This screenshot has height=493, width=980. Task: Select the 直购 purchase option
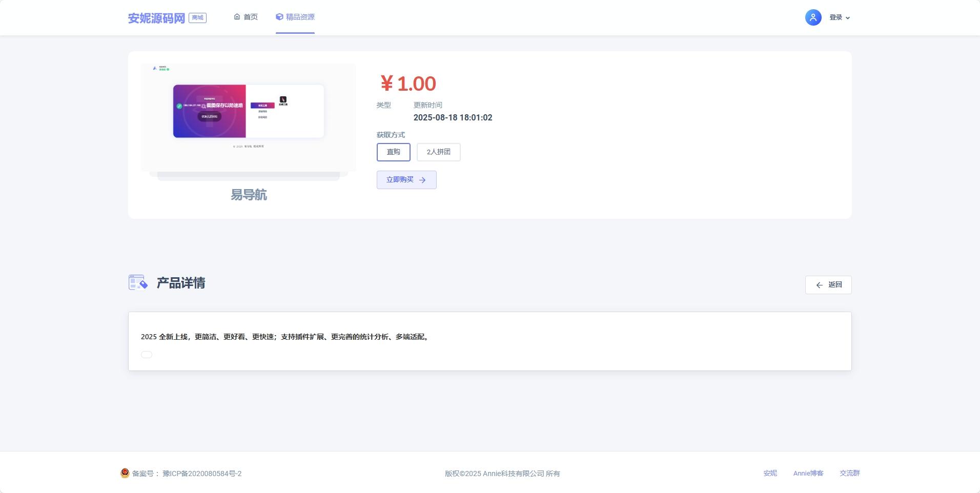pos(393,152)
